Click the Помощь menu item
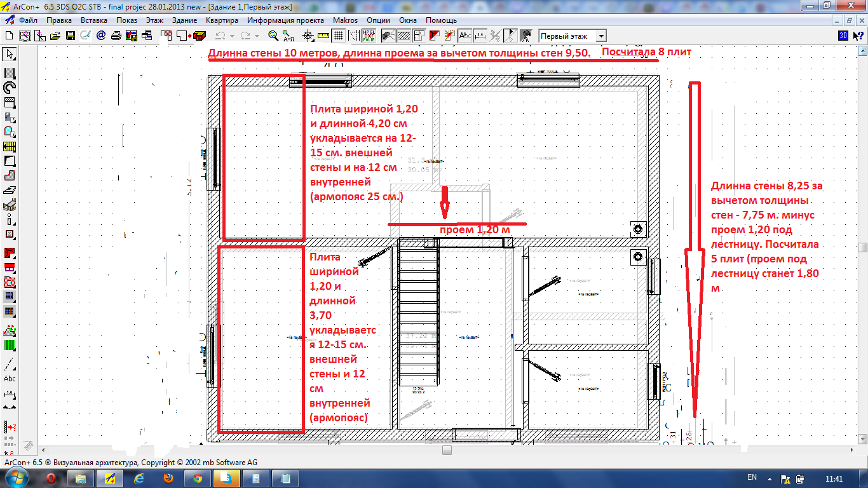The height and width of the screenshot is (488, 868). (x=441, y=20)
